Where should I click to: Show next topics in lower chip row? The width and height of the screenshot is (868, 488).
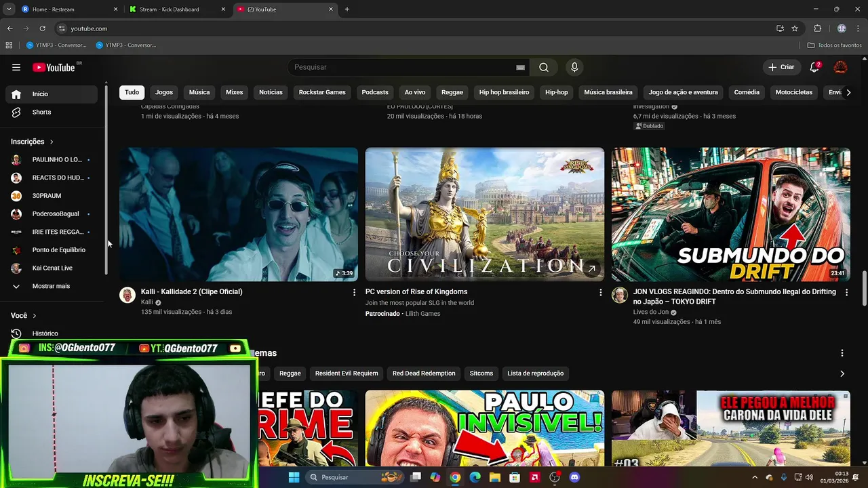[x=842, y=373]
